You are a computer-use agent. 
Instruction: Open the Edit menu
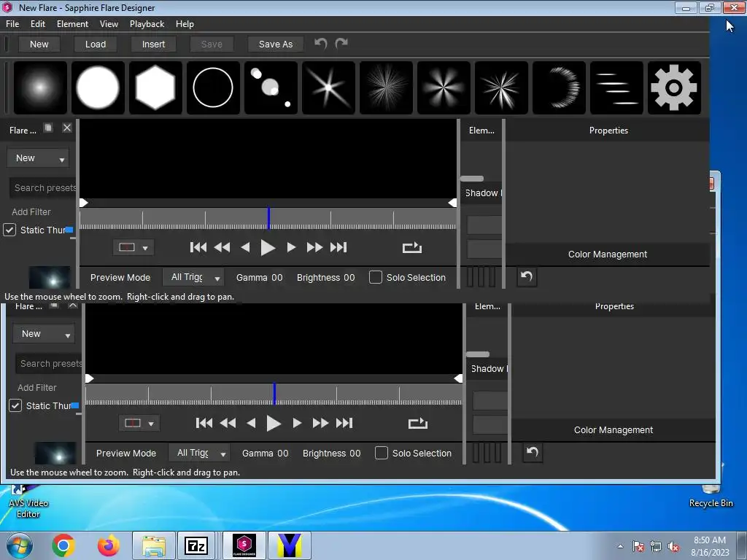(x=38, y=24)
